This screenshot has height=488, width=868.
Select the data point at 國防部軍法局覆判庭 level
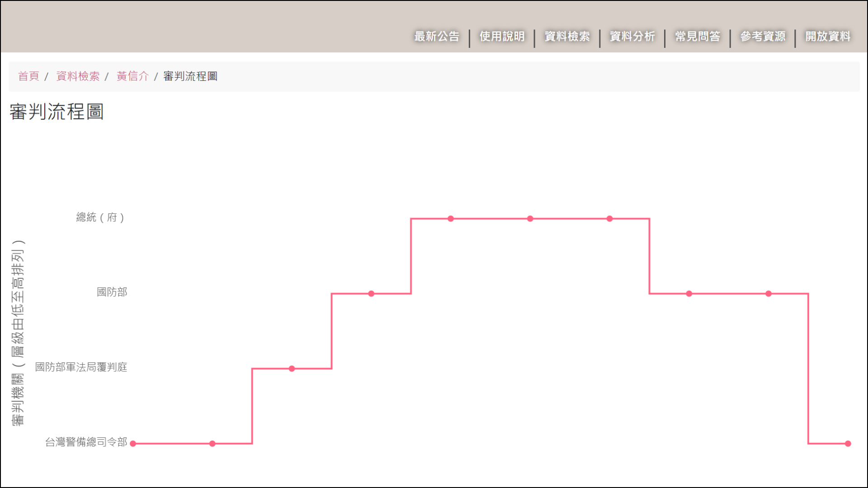coord(292,369)
